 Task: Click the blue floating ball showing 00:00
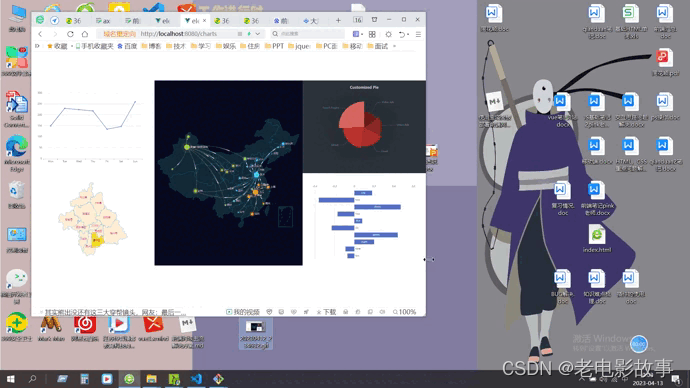639,344
